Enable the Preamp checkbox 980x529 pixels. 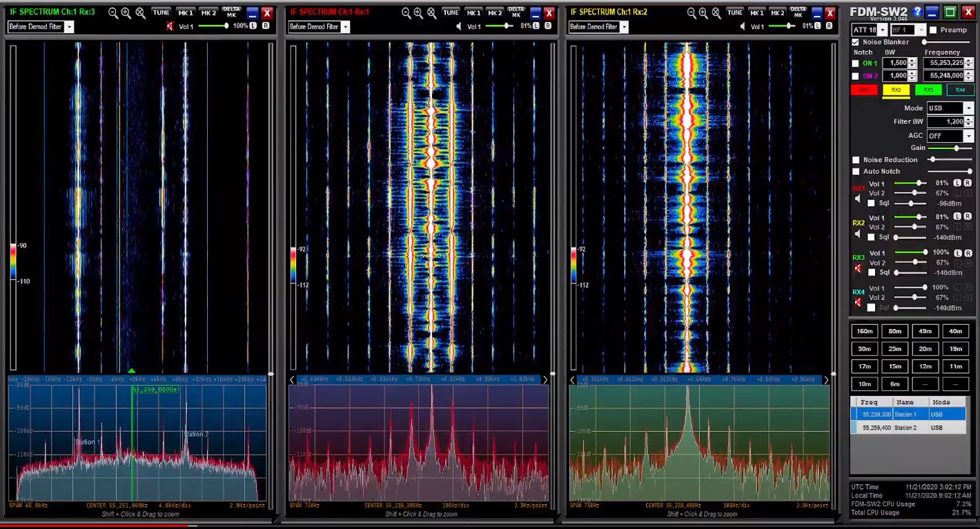[x=933, y=30]
